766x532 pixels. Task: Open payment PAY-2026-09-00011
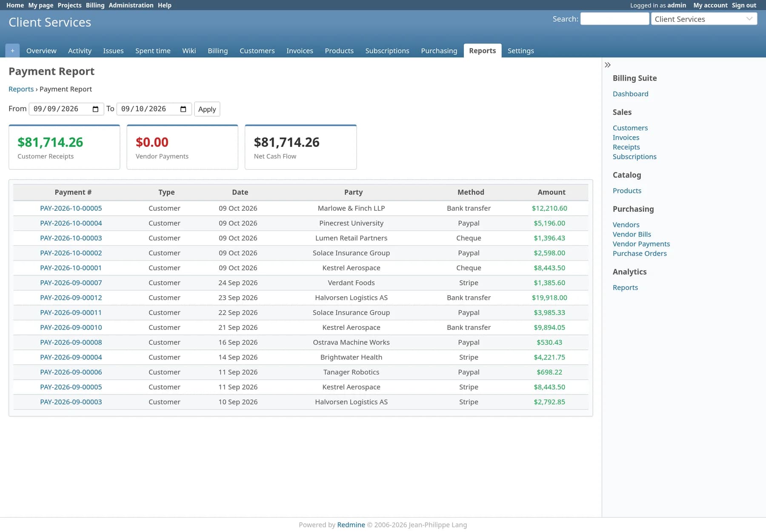pyautogui.click(x=71, y=312)
